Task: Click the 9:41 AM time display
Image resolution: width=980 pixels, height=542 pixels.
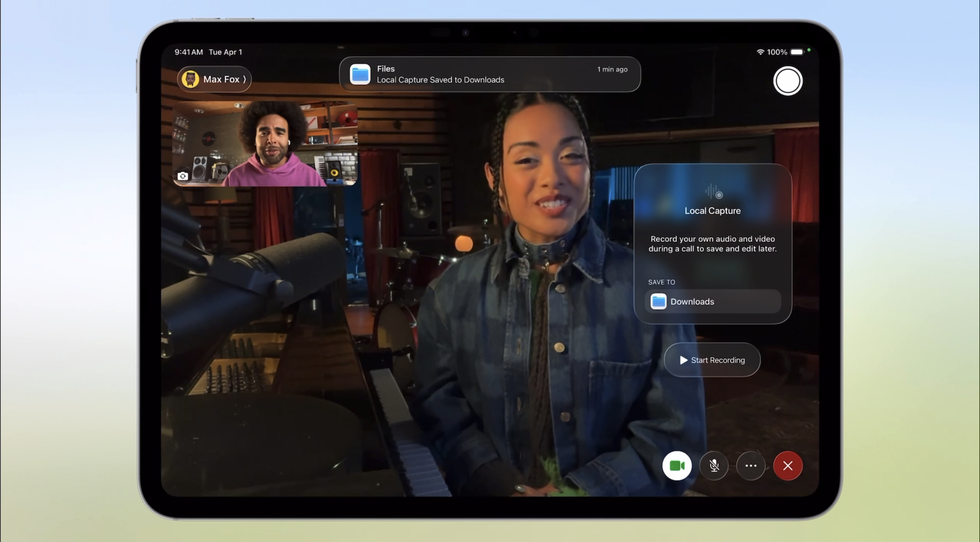Action: click(x=189, y=52)
